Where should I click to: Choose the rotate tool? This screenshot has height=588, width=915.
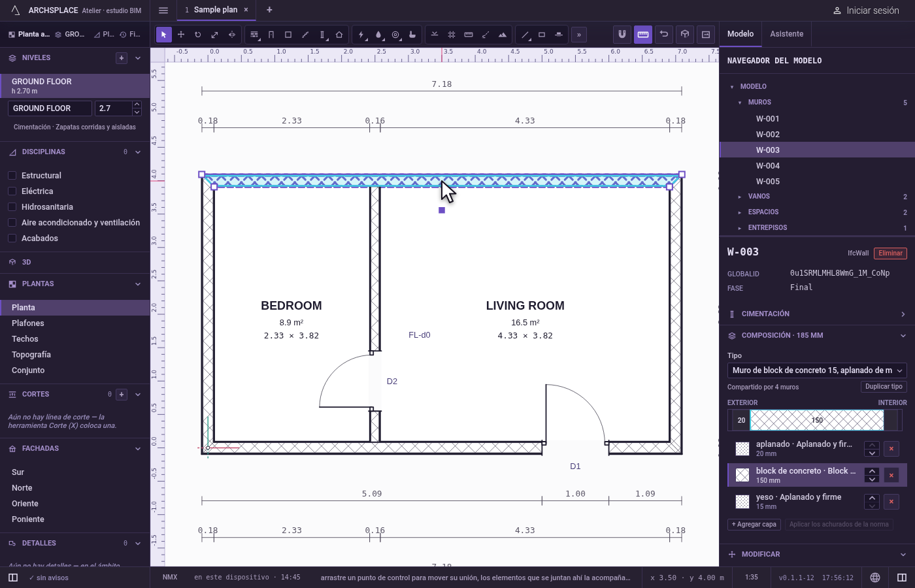(198, 35)
